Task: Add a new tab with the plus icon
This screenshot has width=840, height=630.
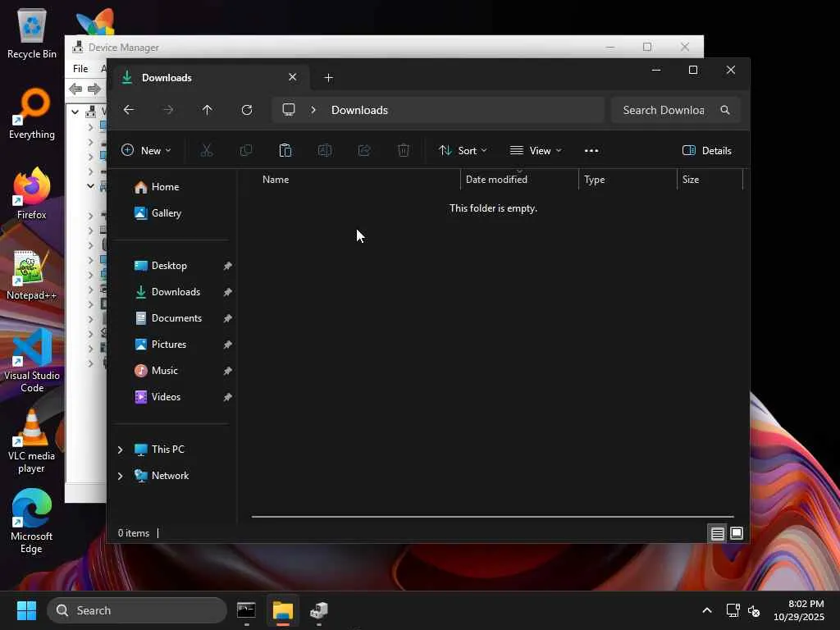Action: pos(329,78)
